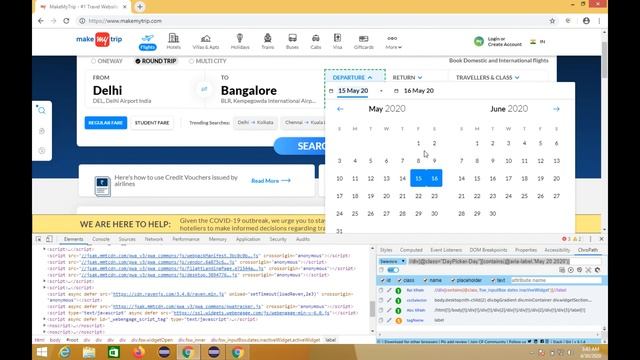Select the ONEWAY trip option
The height and width of the screenshot is (360, 640).
click(x=107, y=61)
